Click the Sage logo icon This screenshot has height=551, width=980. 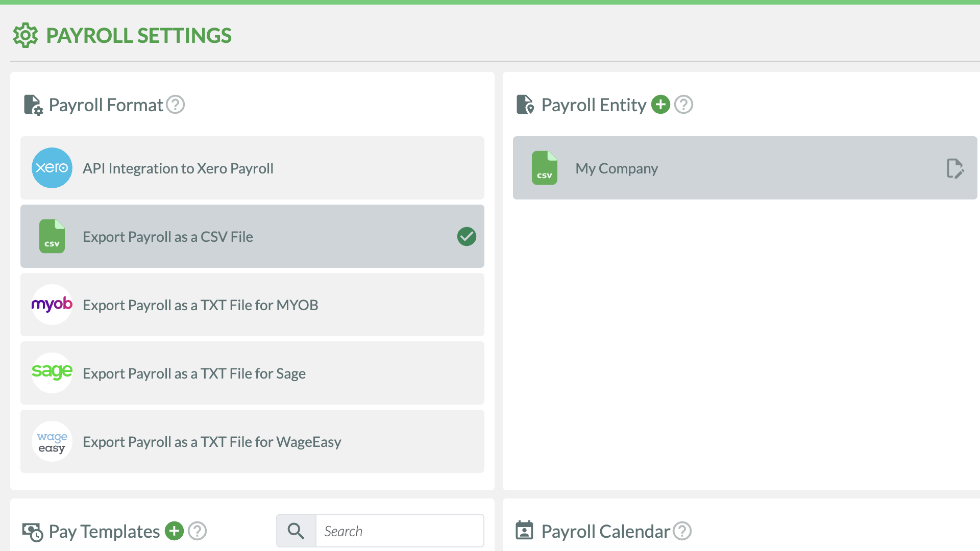tap(52, 373)
